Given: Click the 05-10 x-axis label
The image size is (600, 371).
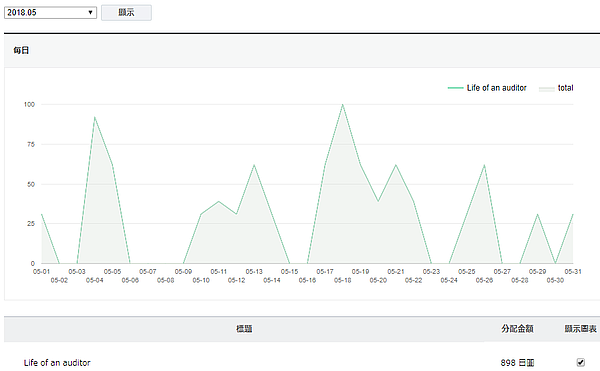Looking at the screenshot, I should coord(201,280).
